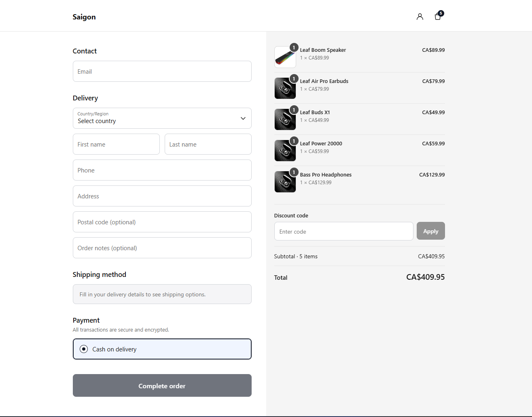The image size is (532, 417).
Task: Open the shopping bag cart icon
Action: [438, 17]
